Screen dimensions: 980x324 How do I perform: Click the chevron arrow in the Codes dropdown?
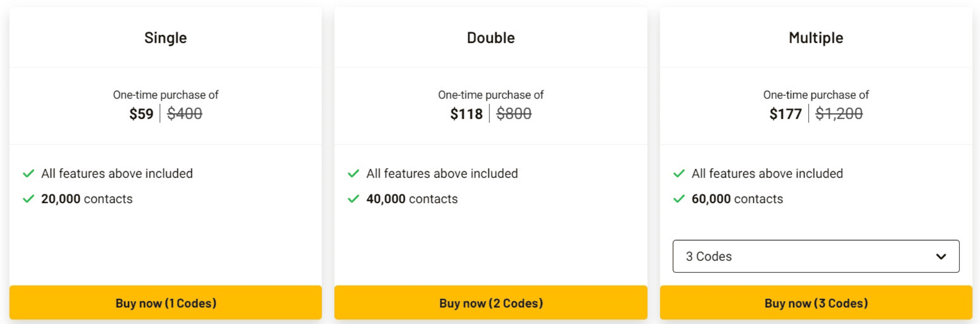[941, 257]
